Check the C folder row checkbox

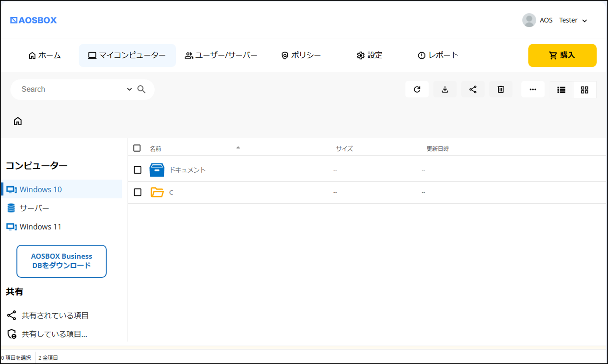138,192
